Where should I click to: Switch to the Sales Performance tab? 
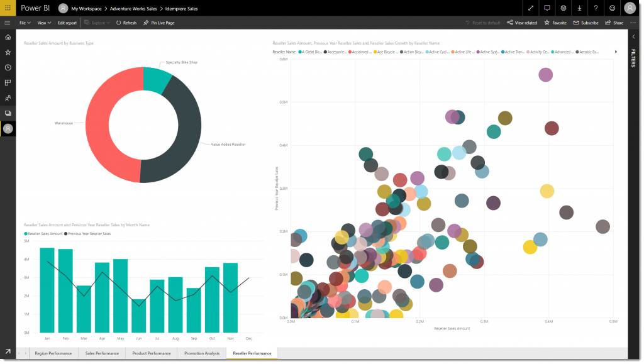click(102, 353)
